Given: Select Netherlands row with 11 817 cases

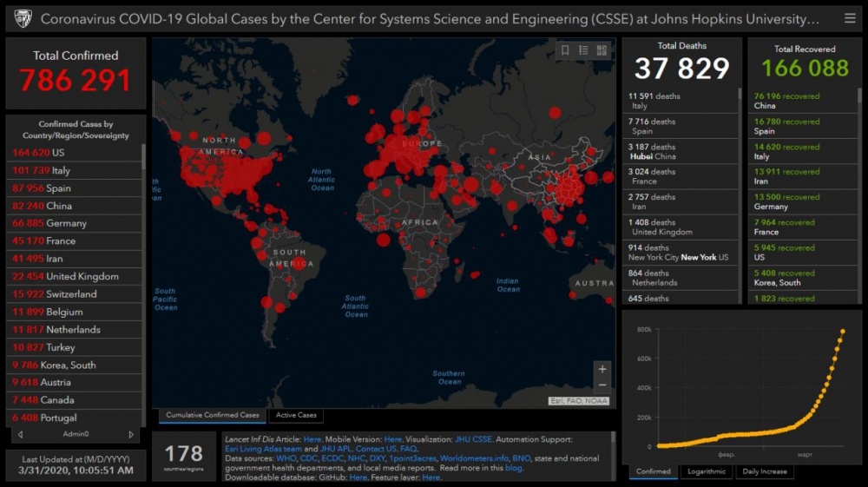Looking at the screenshot, I should pyautogui.click(x=74, y=330).
